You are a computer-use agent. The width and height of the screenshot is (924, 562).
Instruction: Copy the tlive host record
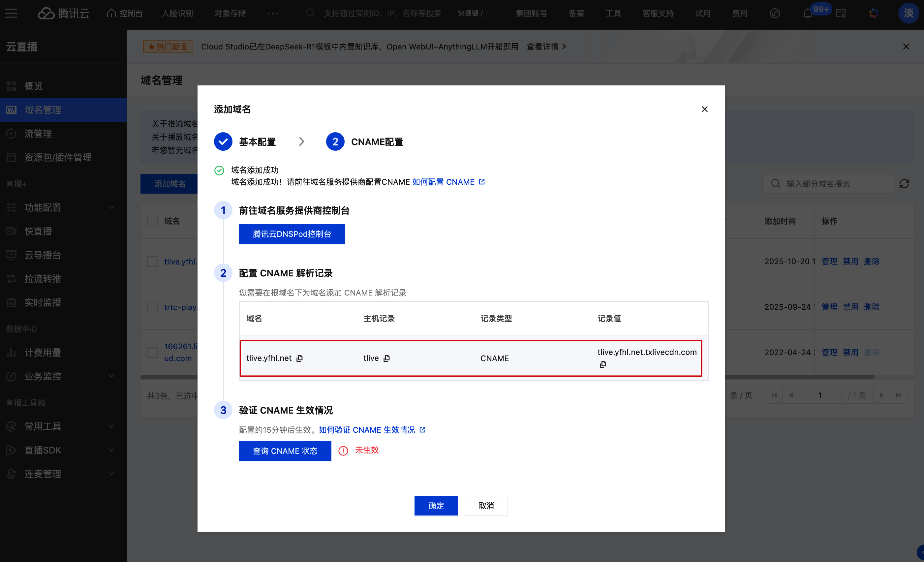click(x=386, y=358)
